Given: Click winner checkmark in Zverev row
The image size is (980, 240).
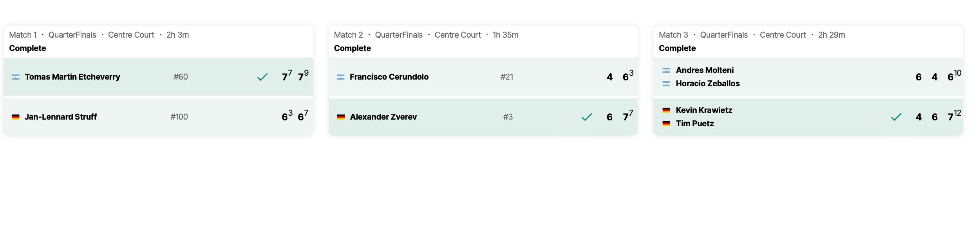Looking at the screenshot, I should 587,117.
